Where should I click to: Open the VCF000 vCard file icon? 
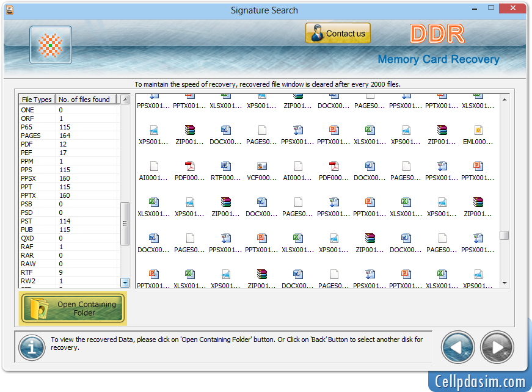(x=261, y=166)
